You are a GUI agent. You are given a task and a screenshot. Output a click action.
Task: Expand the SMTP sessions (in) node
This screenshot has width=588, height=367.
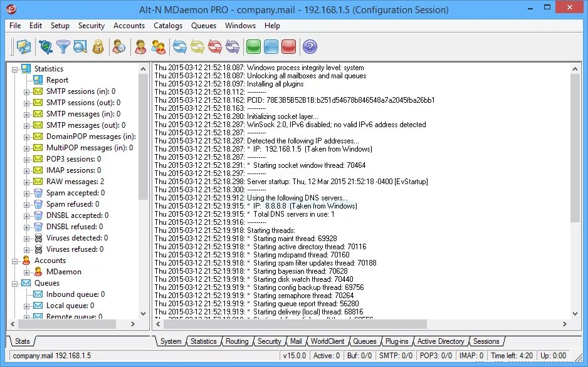(26, 92)
